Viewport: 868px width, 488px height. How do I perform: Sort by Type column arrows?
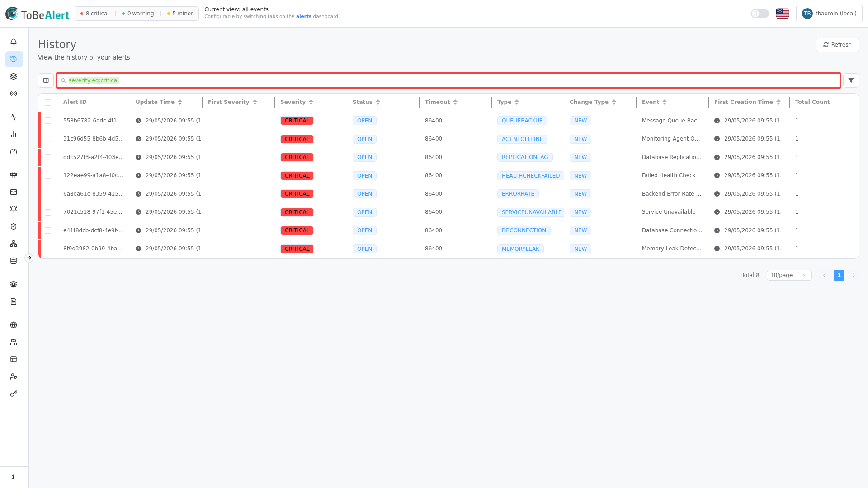517,102
